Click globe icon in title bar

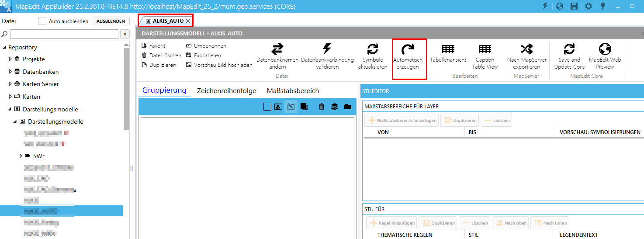click(560, 6)
